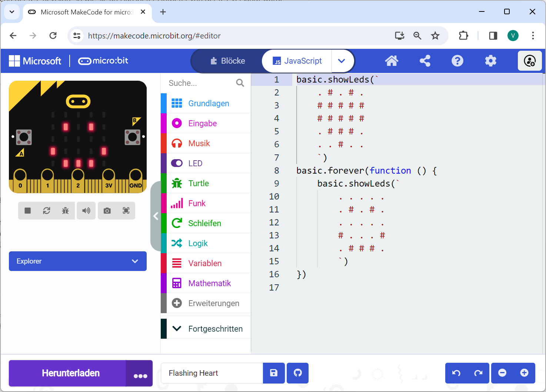Open the Help menu

tap(457, 61)
